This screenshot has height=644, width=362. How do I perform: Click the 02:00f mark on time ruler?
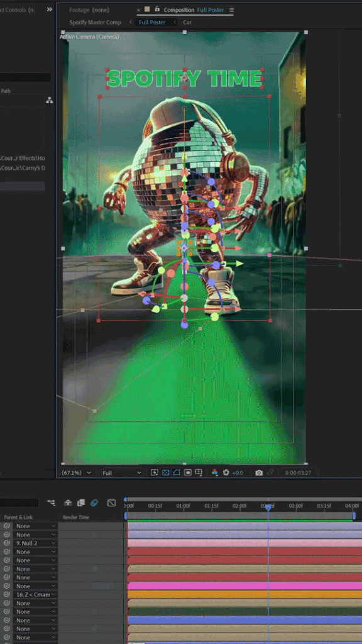tap(239, 506)
